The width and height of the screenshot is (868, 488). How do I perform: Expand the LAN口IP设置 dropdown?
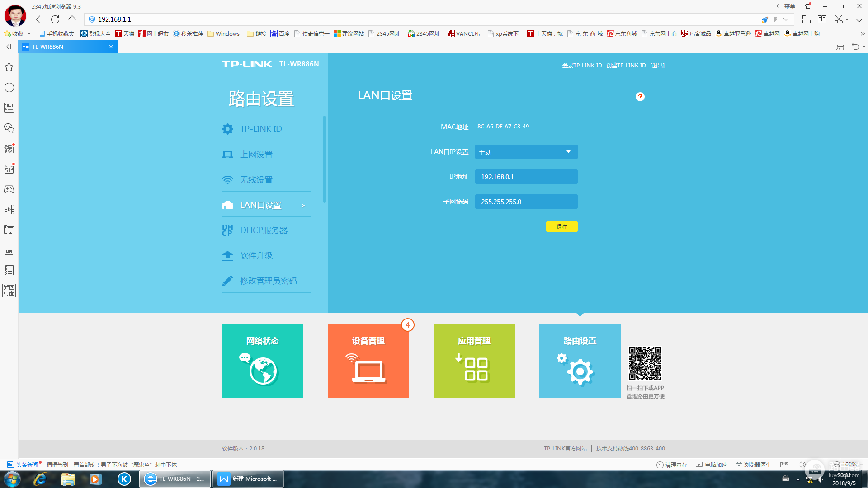[x=526, y=152]
